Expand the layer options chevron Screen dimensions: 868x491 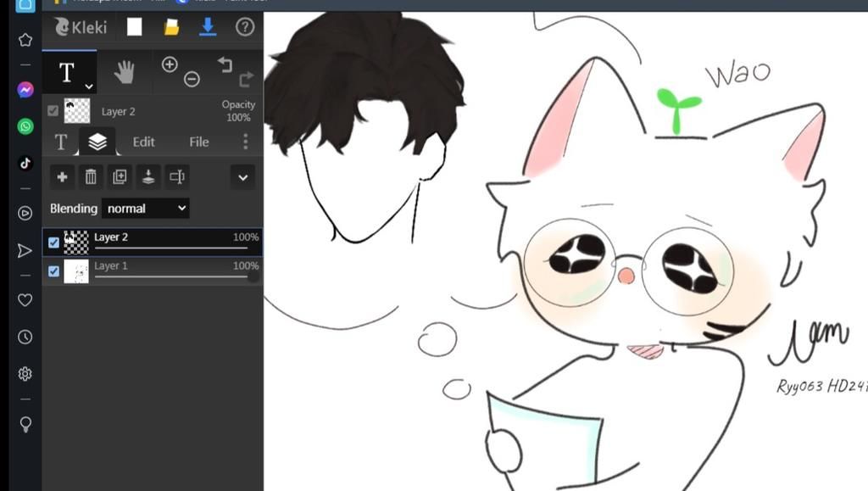(x=242, y=177)
